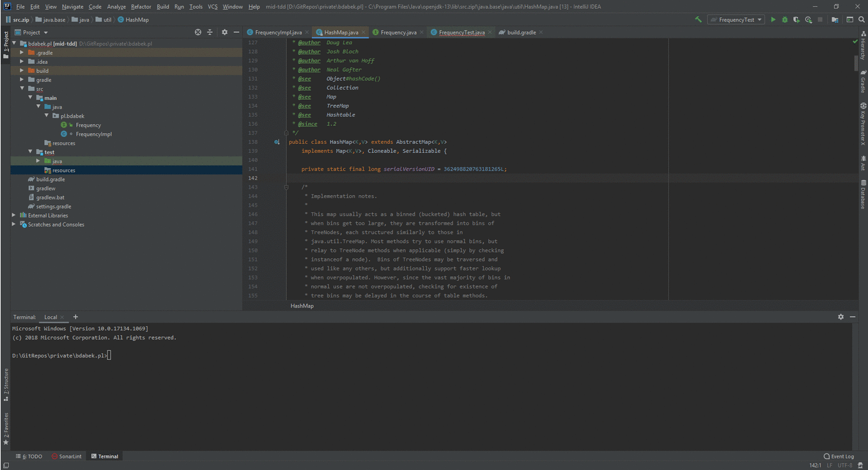Expand the test java folder

[x=38, y=161]
